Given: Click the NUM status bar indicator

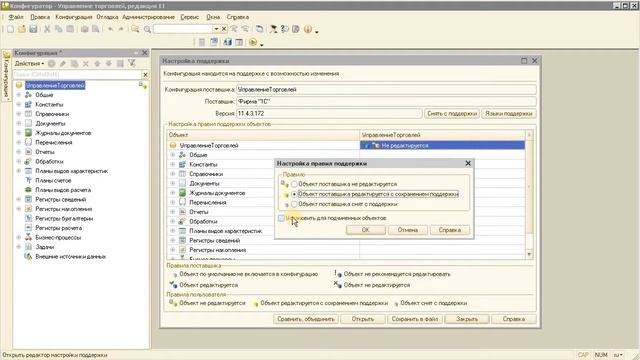Looking at the screenshot, I should pyautogui.click(x=601, y=355).
